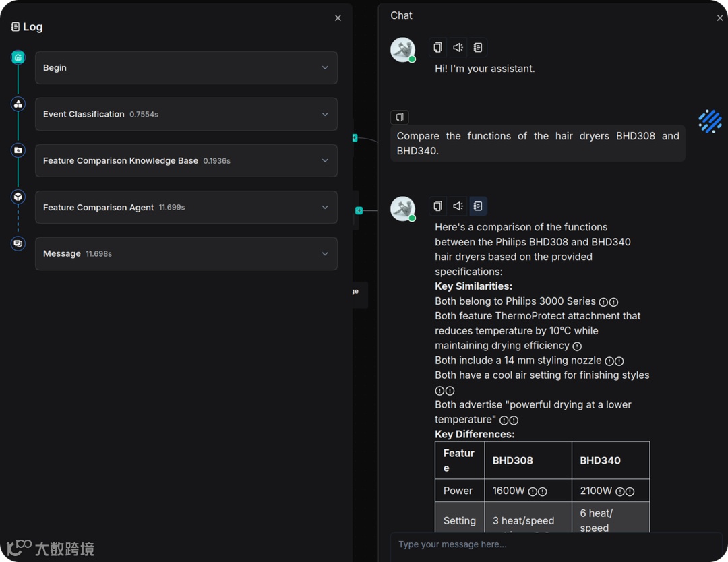Click the Feature Comparison Agent cube icon
The width and height of the screenshot is (728, 562).
pyautogui.click(x=18, y=197)
